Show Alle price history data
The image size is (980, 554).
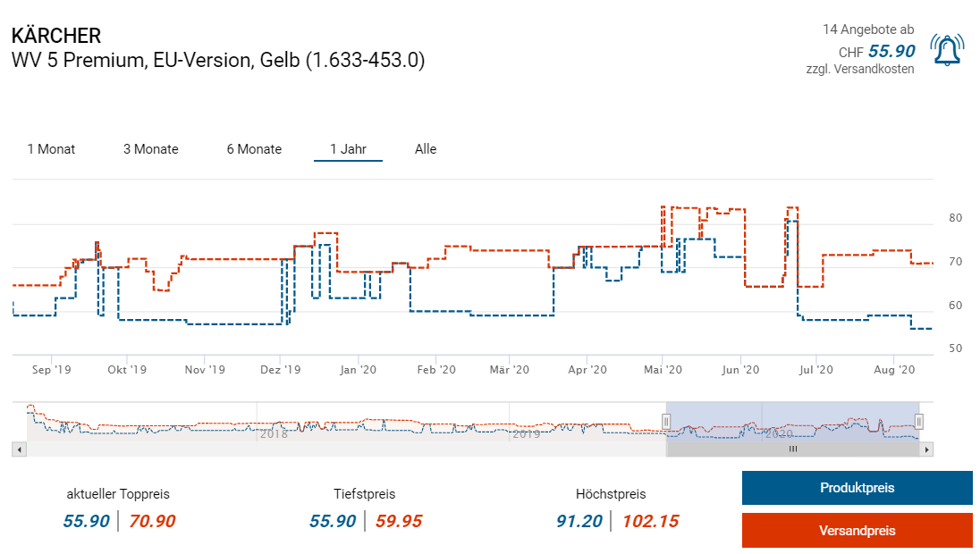(426, 149)
